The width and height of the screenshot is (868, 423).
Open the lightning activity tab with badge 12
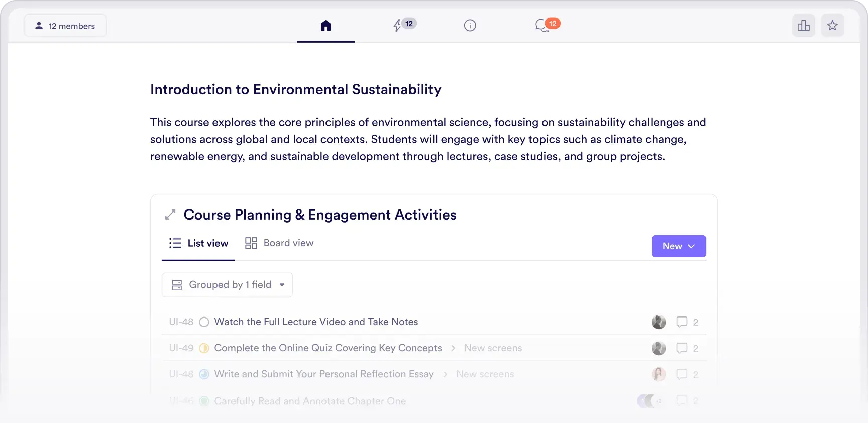(x=404, y=25)
